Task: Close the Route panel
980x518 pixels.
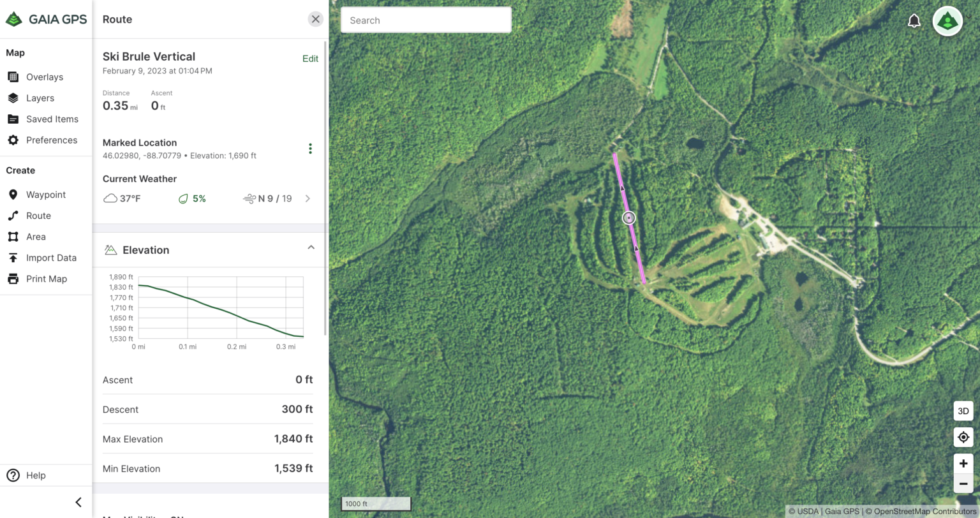Action: click(315, 19)
